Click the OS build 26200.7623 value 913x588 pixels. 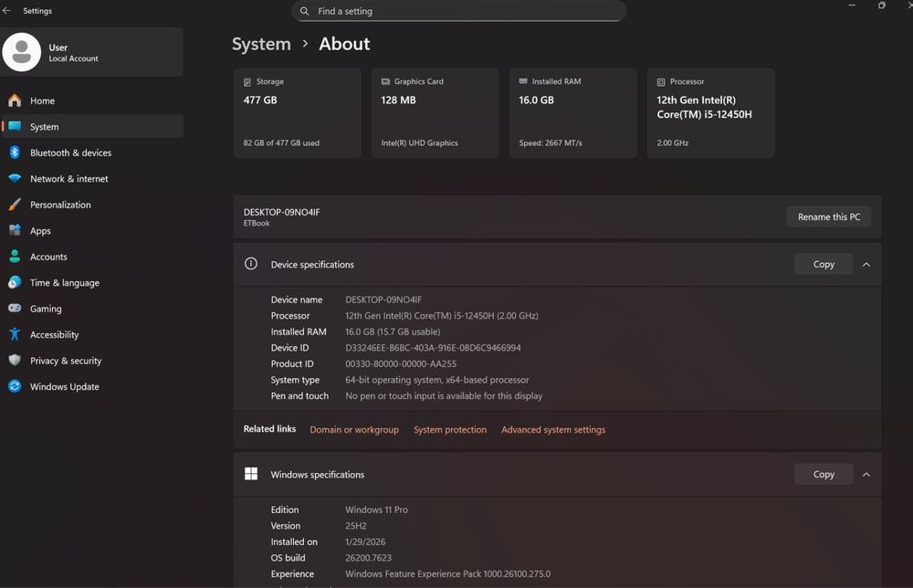click(x=368, y=558)
